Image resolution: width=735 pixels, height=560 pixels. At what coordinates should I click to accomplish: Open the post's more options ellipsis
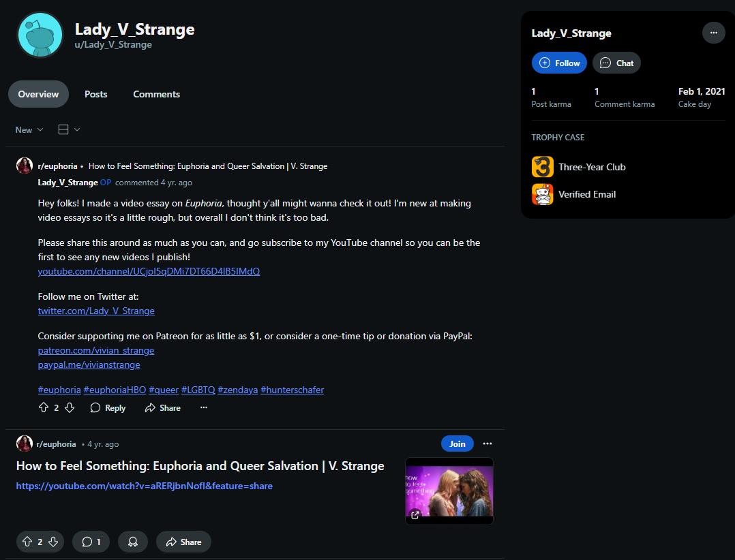tap(487, 444)
